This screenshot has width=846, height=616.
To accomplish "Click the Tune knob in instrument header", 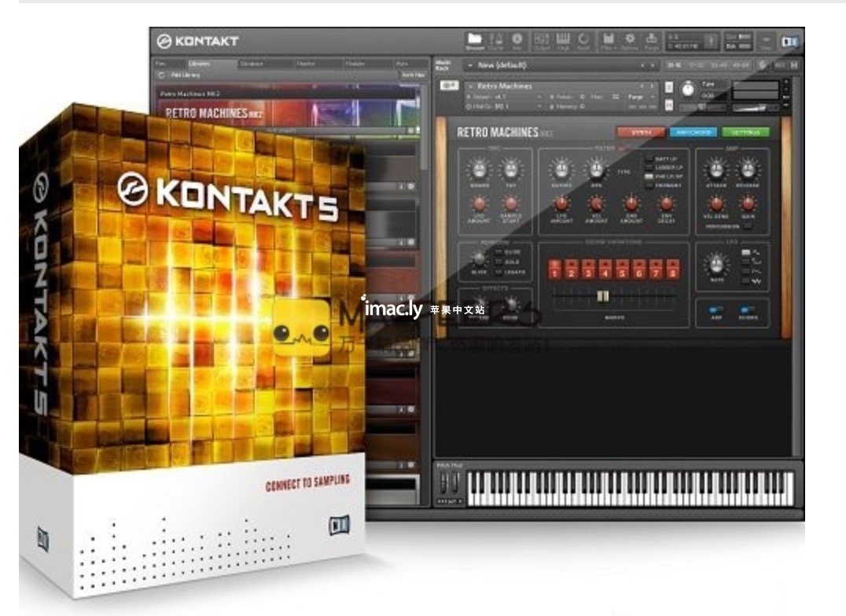I will (x=688, y=89).
